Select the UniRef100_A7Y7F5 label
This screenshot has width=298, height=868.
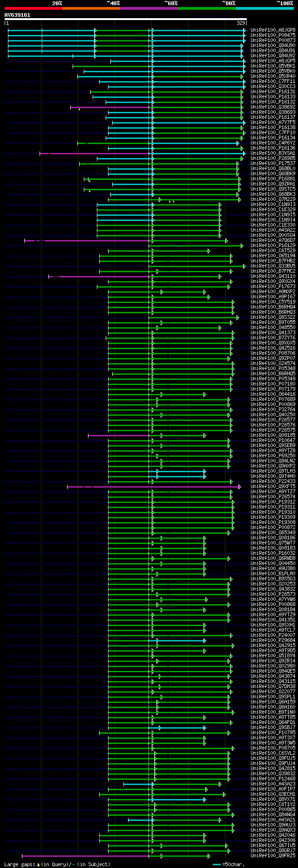pos(273,122)
